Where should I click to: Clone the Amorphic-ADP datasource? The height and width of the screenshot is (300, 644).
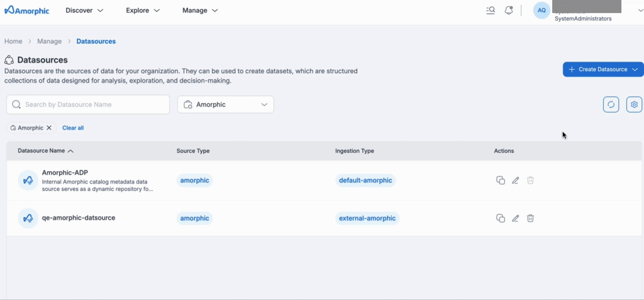[x=501, y=180]
